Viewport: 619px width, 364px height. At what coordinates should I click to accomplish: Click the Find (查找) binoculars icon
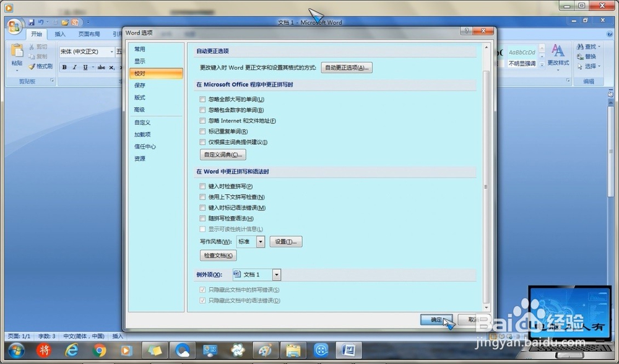tap(580, 46)
